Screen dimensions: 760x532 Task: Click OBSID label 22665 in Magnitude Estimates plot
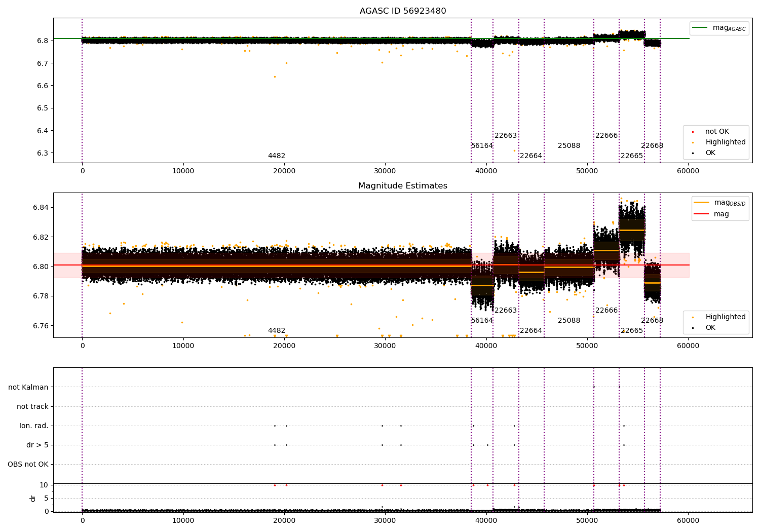[x=632, y=331]
